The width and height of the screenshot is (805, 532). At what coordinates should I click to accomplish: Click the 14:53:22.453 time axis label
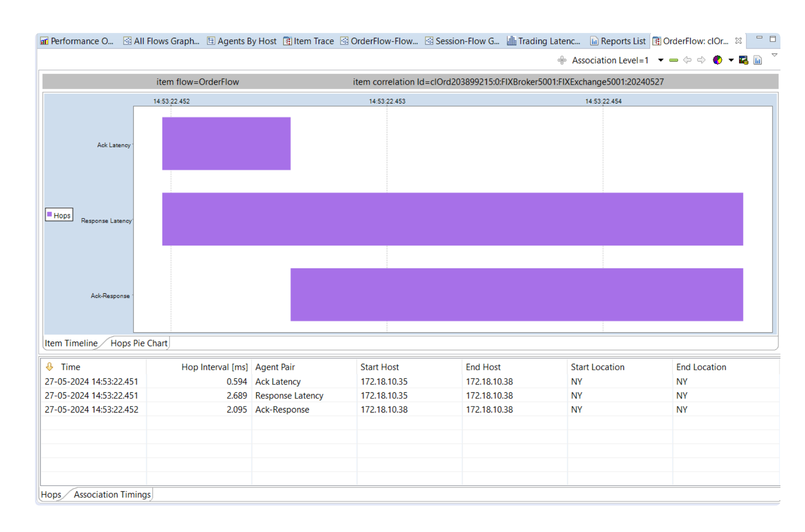click(387, 101)
